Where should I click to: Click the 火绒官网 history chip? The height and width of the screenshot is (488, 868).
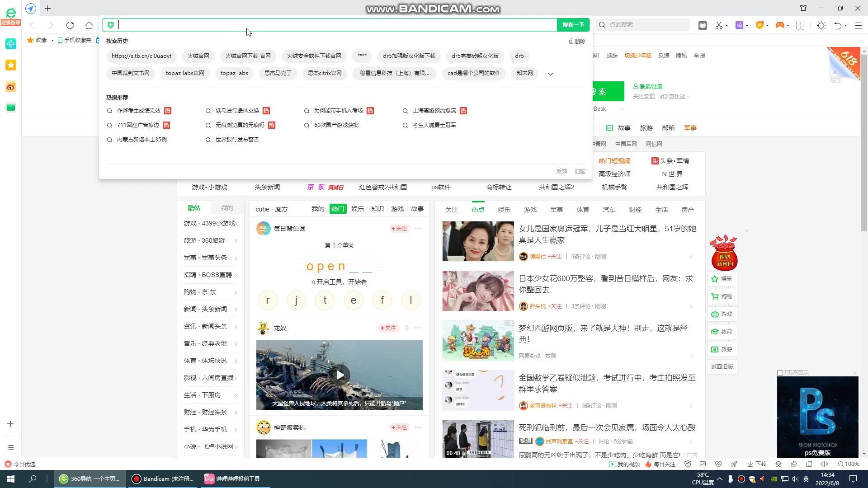(x=198, y=56)
